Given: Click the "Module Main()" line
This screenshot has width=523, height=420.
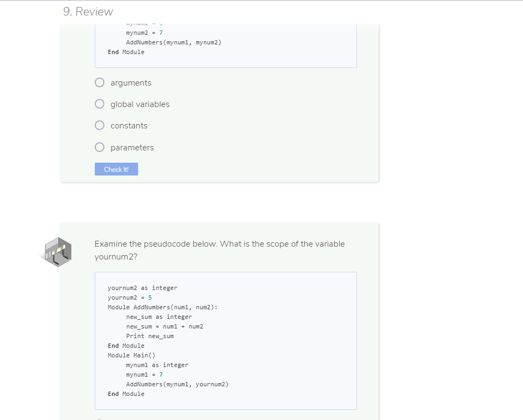Looking at the screenshot, I should [x=132, y=355].
